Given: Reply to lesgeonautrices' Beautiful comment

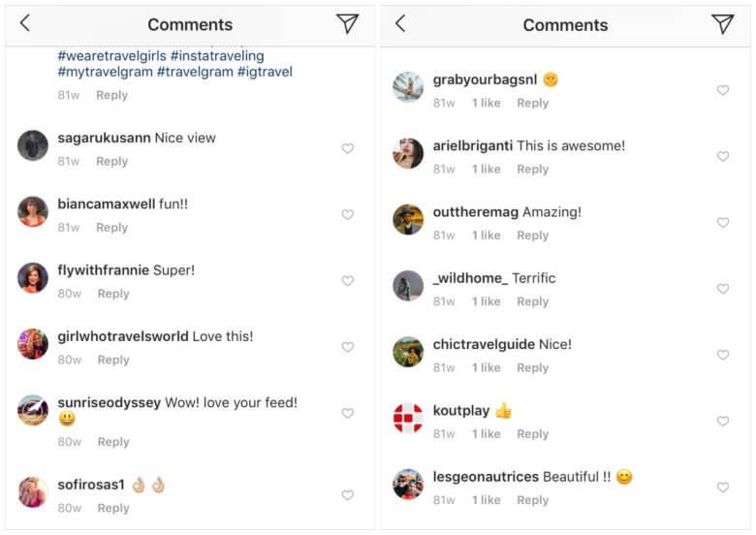Looking at the screenshot, I should tap(532, 500).
